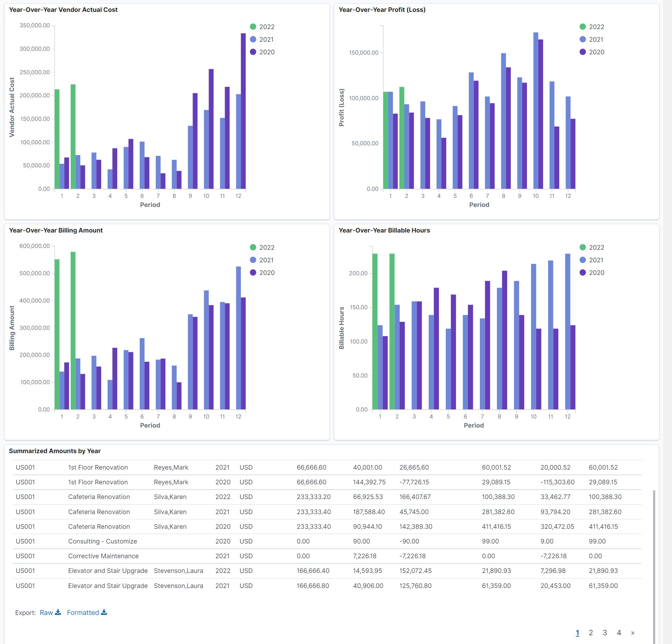672x644 pixels.
Task: Click the Year-Over-Year Billing Amount chart title
Action: click(56, 230)
